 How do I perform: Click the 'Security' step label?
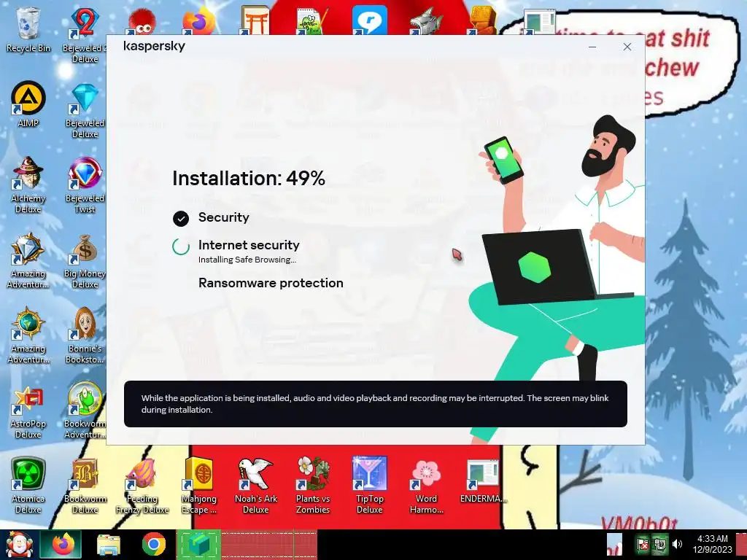point(223,217)
